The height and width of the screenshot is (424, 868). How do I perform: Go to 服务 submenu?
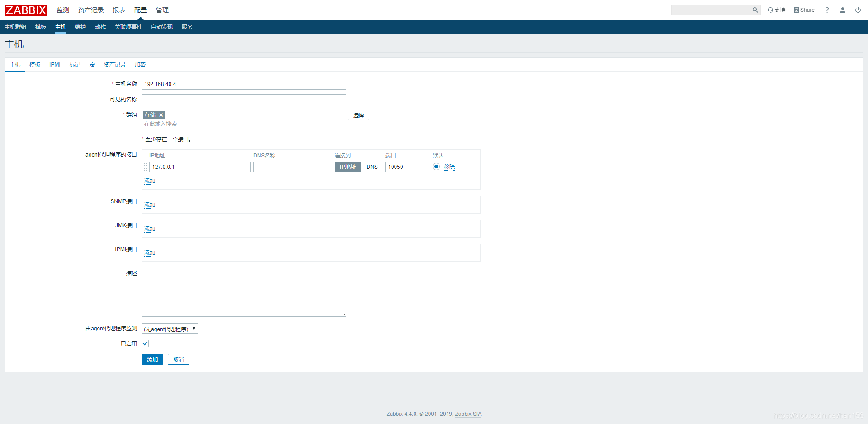pos(187,27)
